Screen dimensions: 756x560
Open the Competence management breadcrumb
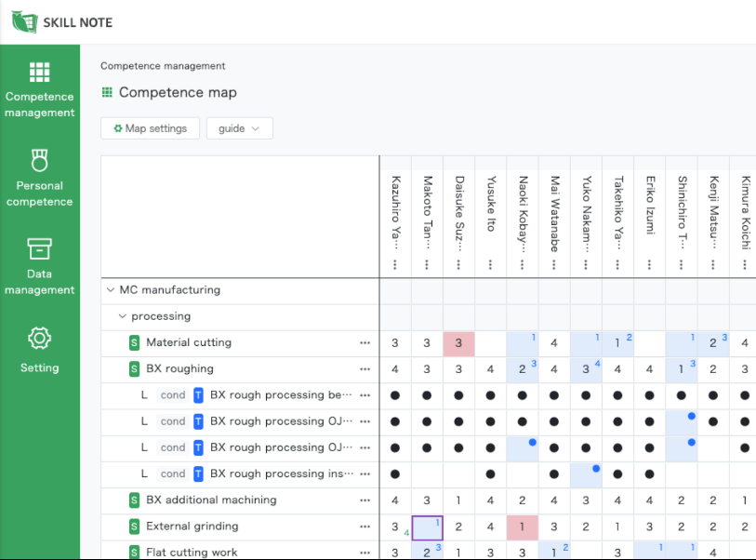[x=163, y=66]
